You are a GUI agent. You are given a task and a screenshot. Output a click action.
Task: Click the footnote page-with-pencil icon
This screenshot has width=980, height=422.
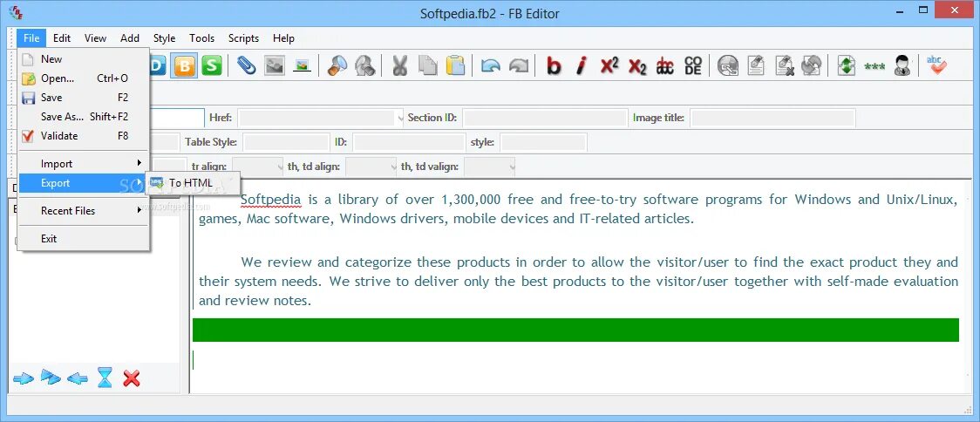(756, 65)
